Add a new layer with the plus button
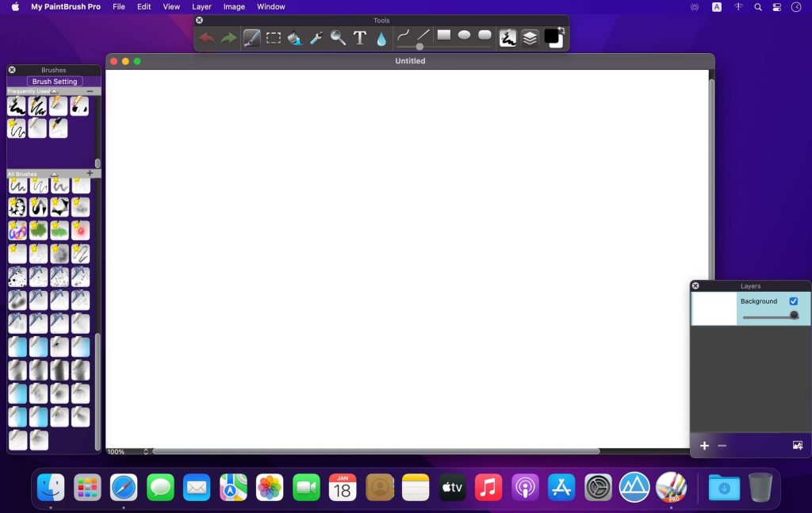The image size is (812, 513). [x=704, y=446]
